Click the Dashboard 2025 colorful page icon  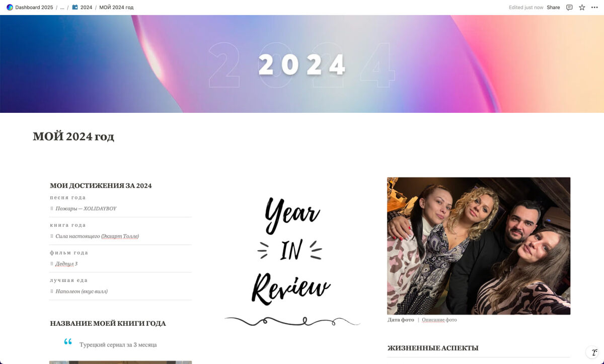pos(10,8)
